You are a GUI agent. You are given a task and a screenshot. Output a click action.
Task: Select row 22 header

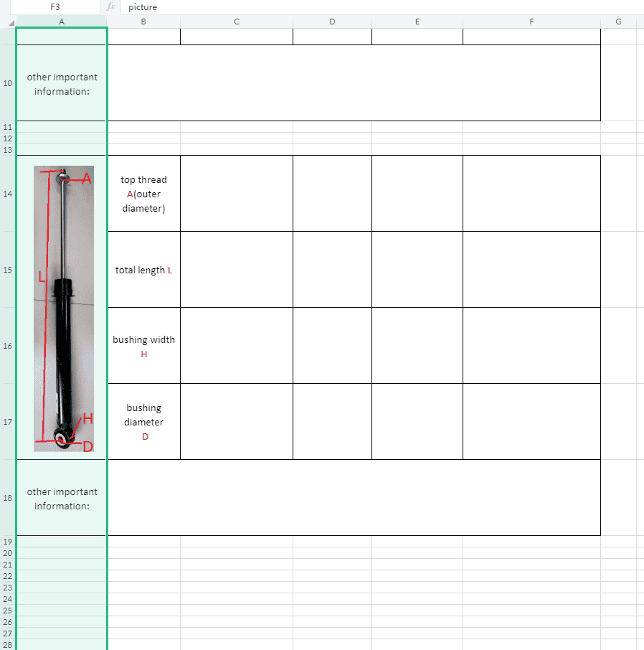7,576
